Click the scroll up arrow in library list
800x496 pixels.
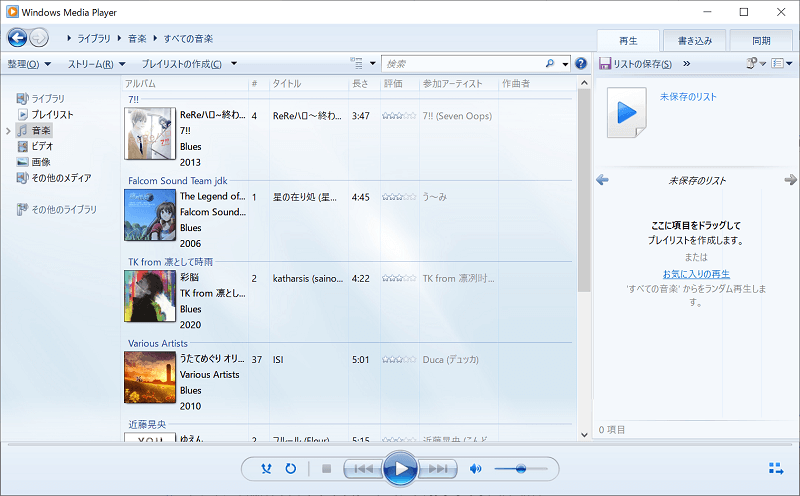click(x=584, y=83)
